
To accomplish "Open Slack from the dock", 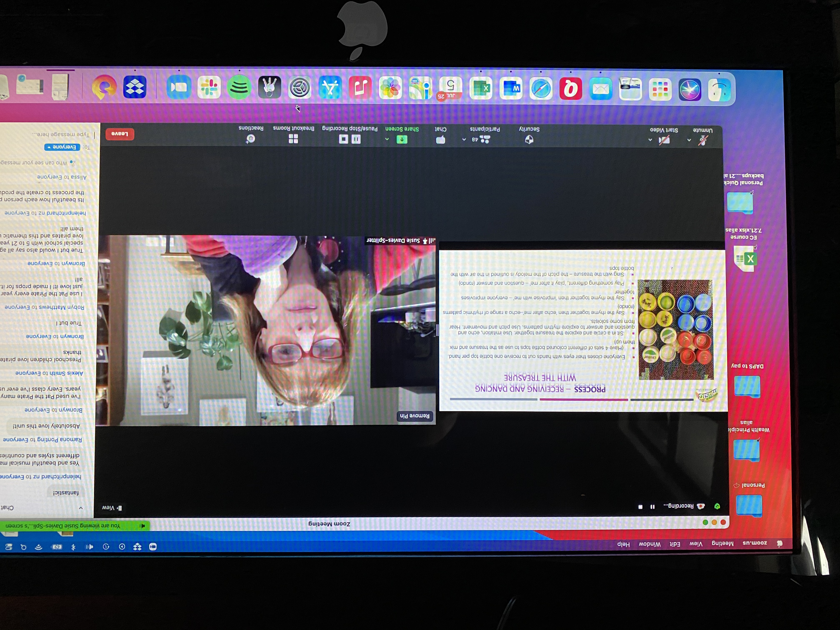I will [209, 88].
